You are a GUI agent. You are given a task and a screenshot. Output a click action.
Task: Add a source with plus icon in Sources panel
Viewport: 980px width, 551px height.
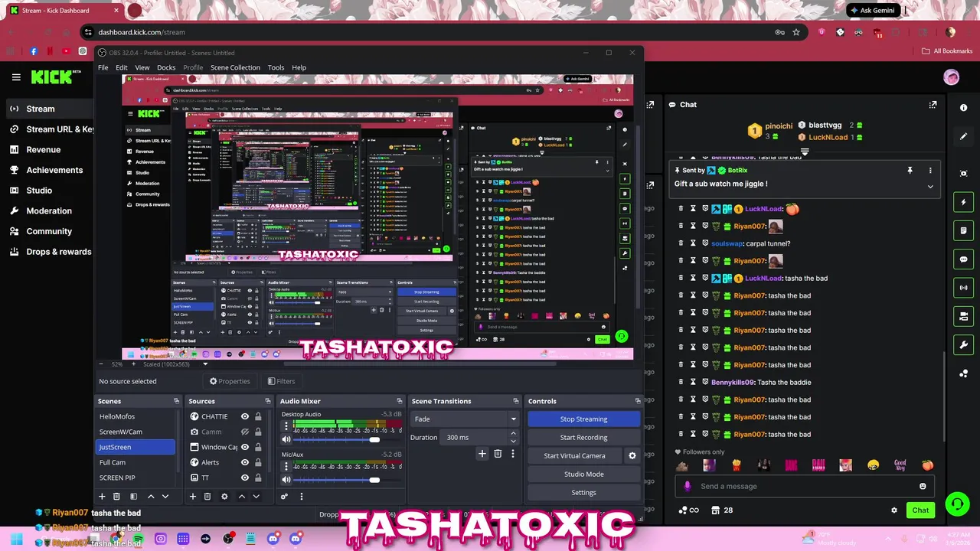[x=193, y=497]
